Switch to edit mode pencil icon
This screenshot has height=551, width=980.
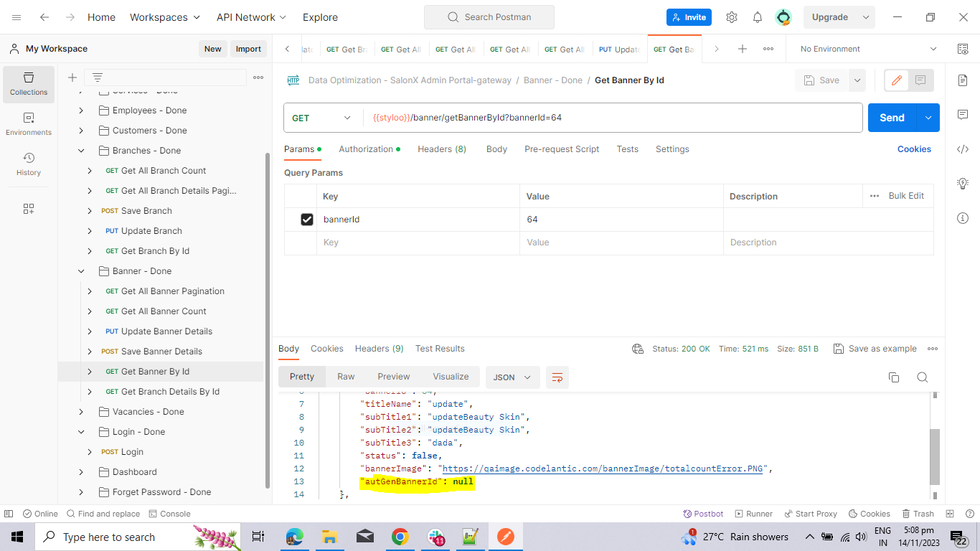pos(896,80)
